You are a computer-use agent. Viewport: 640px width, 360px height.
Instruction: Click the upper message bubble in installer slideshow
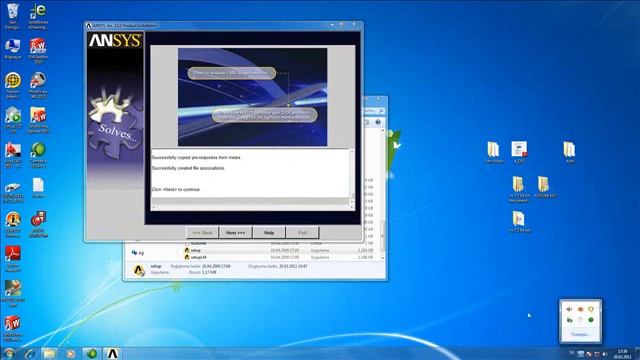point(231,73)
